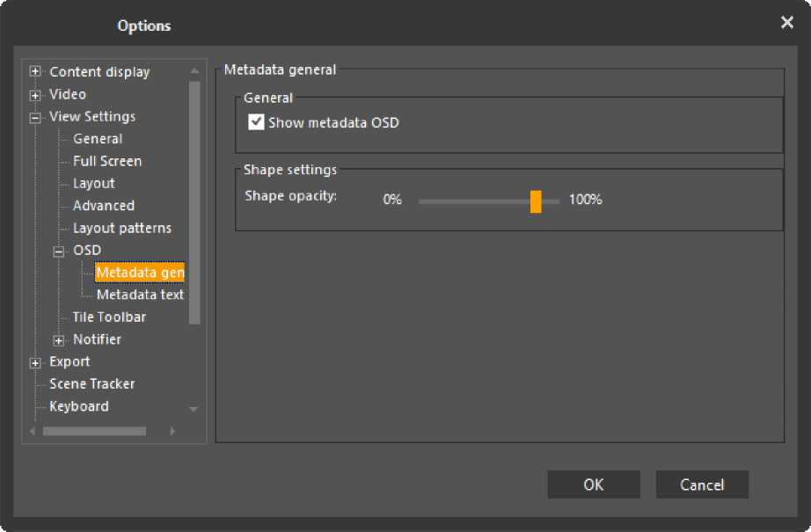Open the Full Screen settings item

107,161
